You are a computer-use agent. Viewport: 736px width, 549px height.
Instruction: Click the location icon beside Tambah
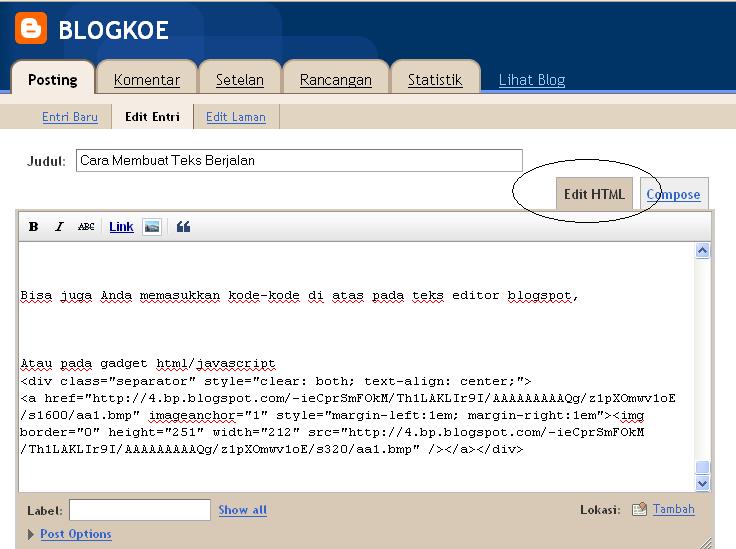pos(639,509)
